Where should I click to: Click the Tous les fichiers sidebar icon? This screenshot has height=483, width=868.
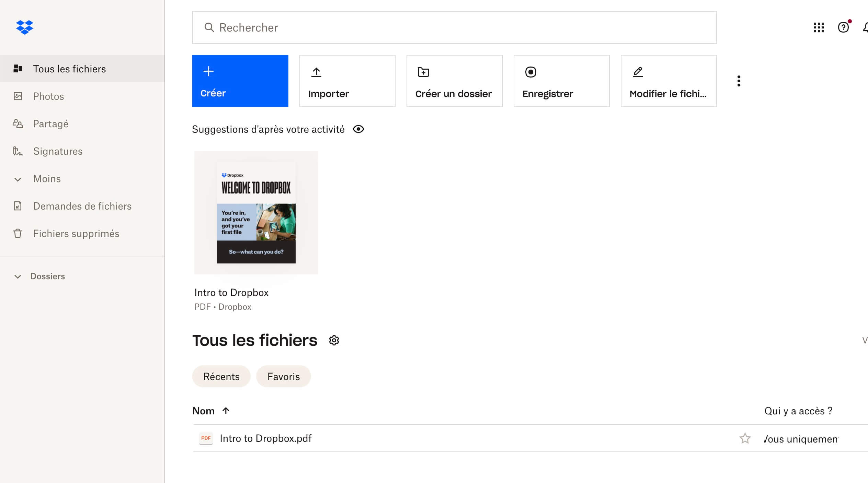(x=18, y=69)
